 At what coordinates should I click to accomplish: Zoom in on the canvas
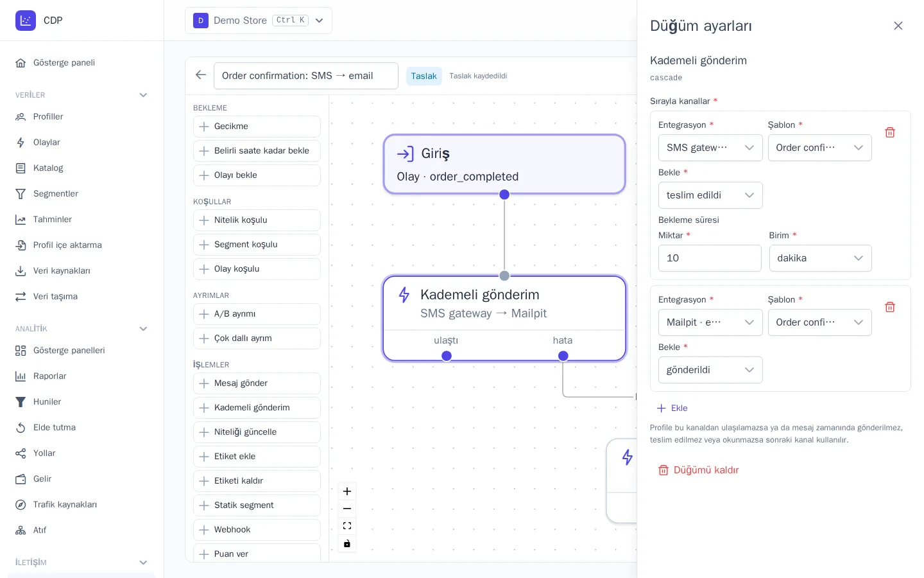coord(347,491)
